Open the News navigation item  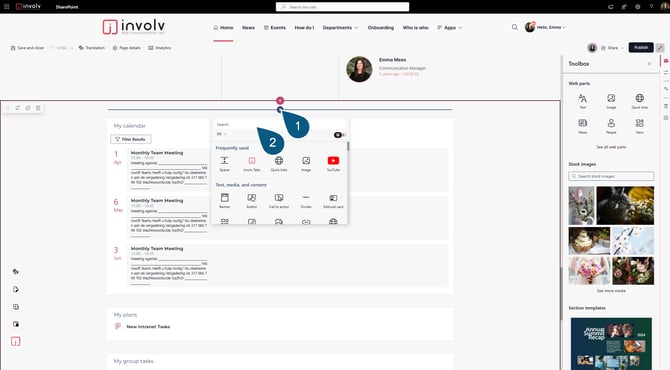(248, 27)
